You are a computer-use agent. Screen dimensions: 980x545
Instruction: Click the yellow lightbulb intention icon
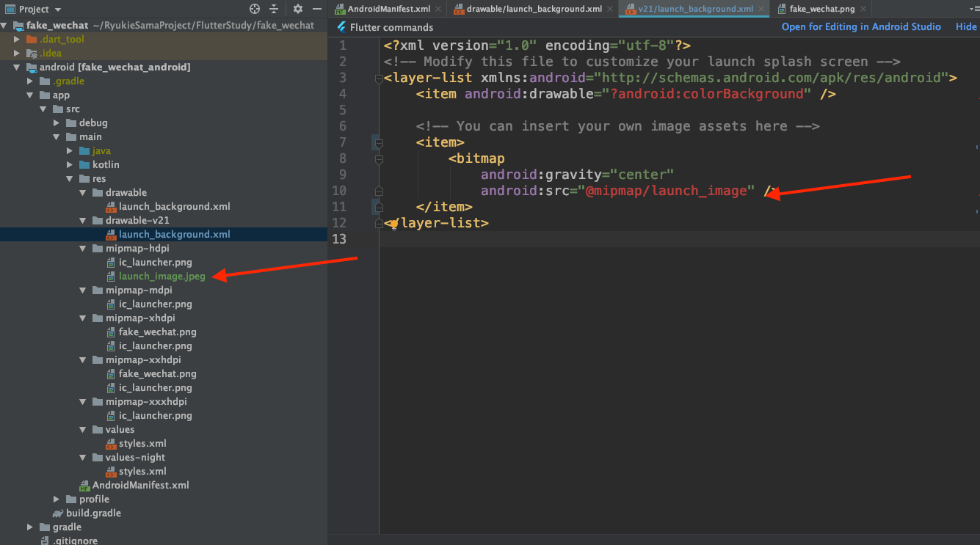pyautogui.click(x=393, y=224)
